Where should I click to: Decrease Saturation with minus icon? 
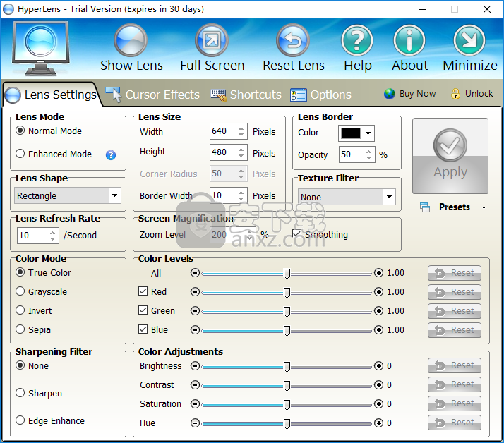click(195, 403)
